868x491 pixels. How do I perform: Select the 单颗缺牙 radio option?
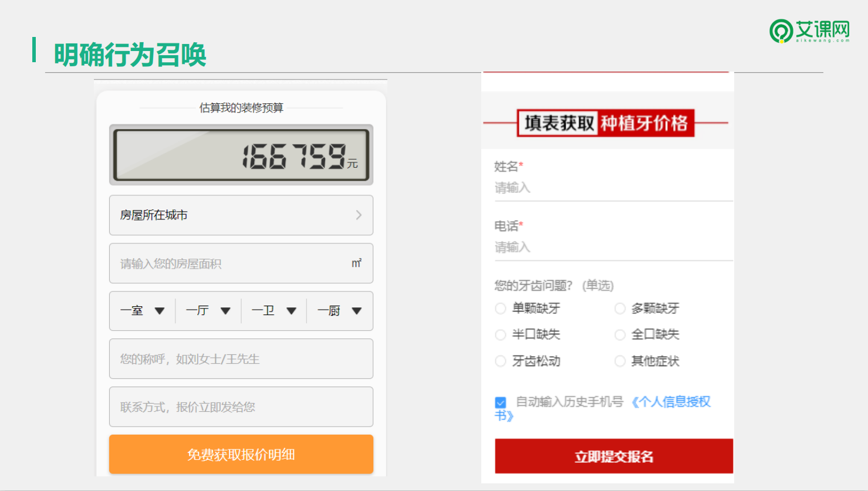(501, 309)
